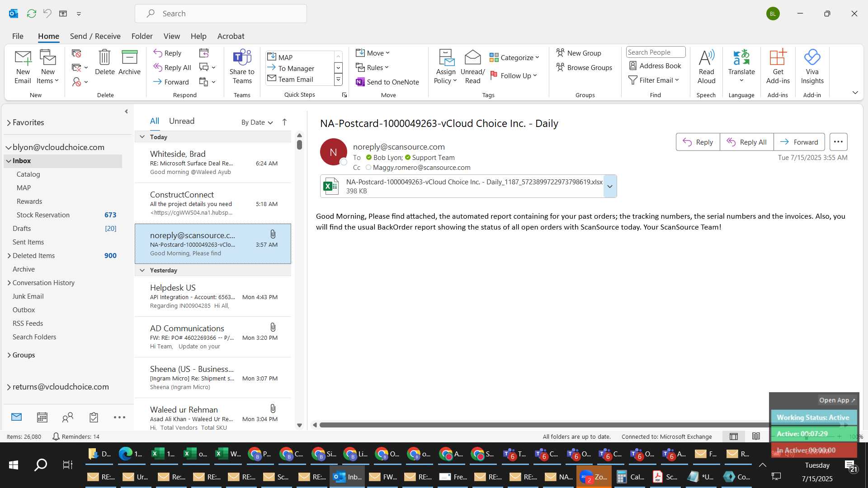Switch to the View tab
This screenshot has width=868, height=488.
click(171, 36)
